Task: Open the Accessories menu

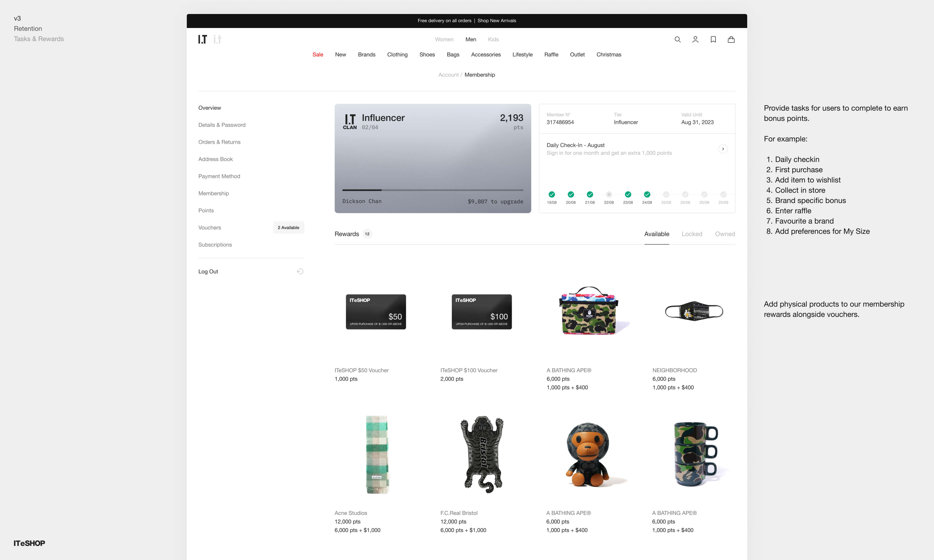Action: click(x=485, y=54)
